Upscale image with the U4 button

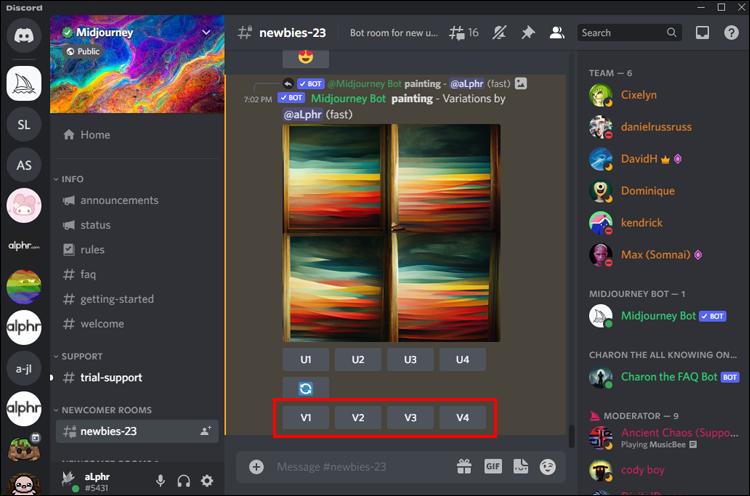click(x=463, y=360)
